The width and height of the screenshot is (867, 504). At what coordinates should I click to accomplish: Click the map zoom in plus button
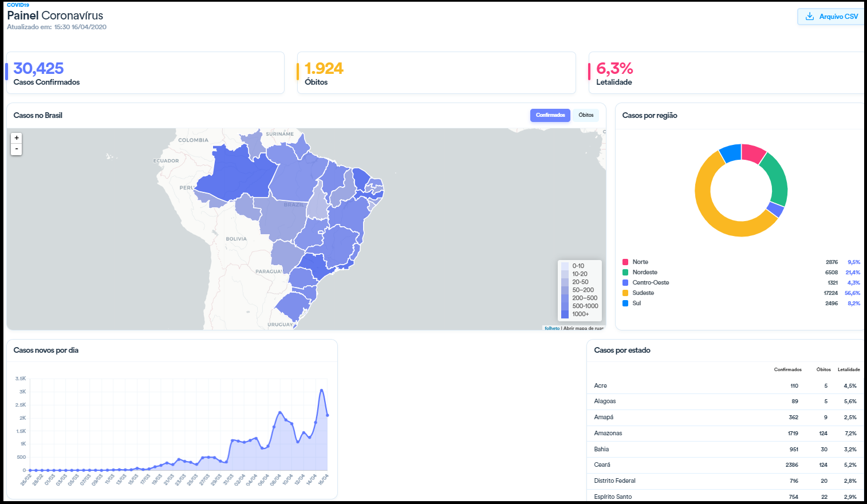coord(17,138)
